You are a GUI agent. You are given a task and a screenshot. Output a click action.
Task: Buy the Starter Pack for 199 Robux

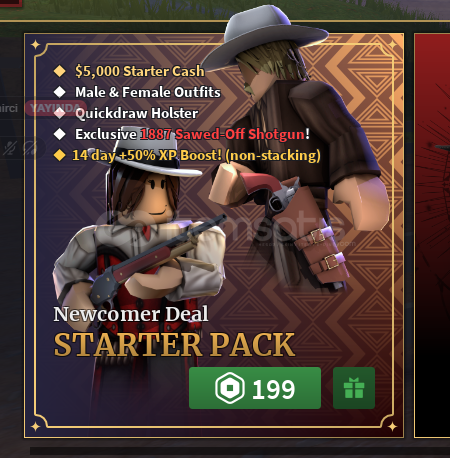pos(255,388)
